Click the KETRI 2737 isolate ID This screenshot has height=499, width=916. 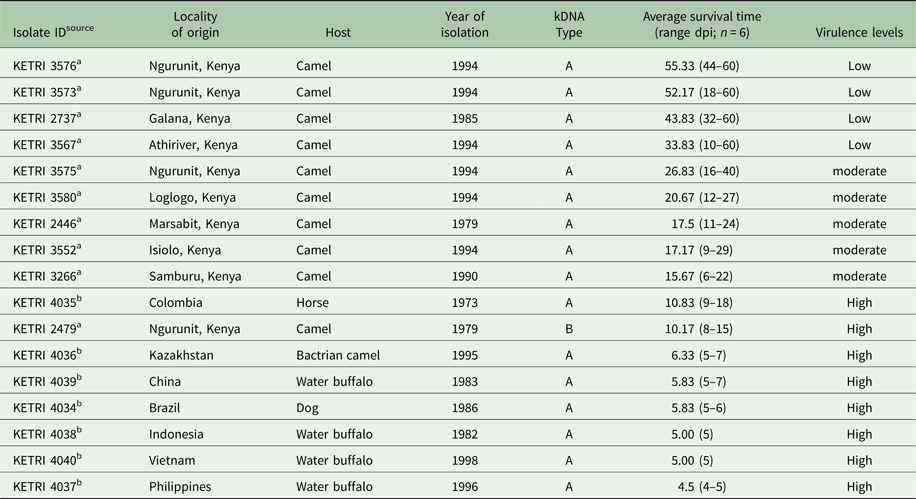47,118
